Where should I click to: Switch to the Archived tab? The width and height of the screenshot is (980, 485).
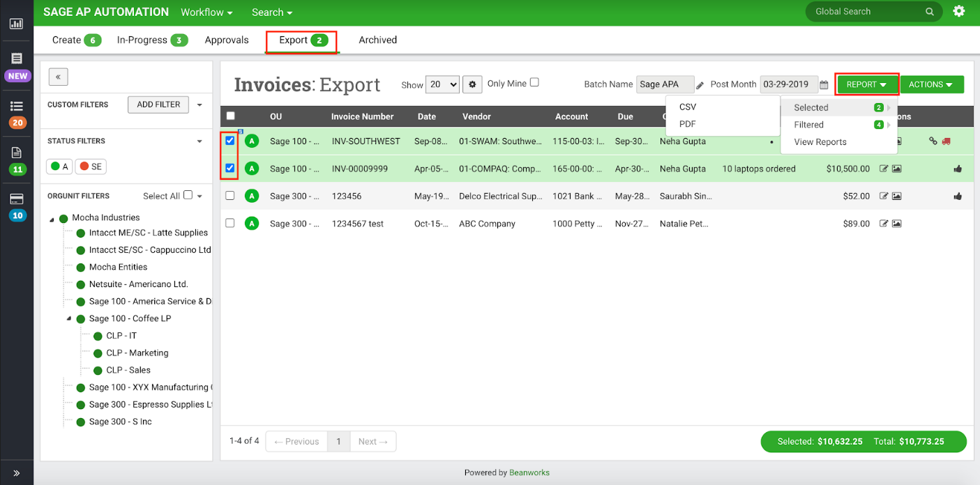click(x=378, y=40)
